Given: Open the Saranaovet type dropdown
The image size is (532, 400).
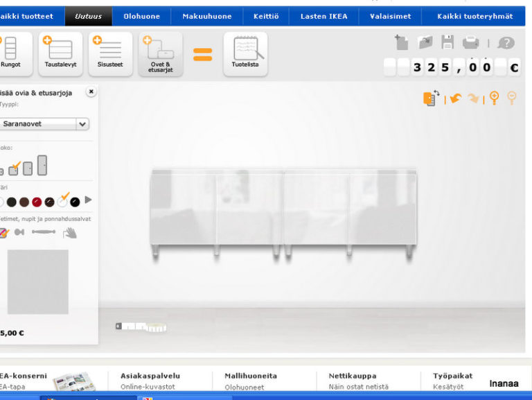Looking at the screenshot, I should [x=44, y=124].
